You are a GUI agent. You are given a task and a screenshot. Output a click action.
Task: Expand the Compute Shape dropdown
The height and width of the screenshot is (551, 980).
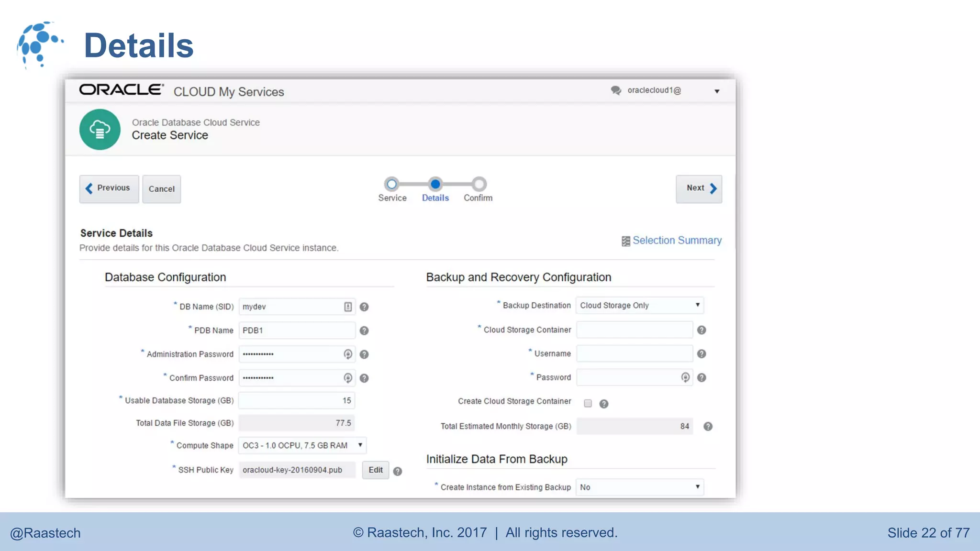coord(302,446)
